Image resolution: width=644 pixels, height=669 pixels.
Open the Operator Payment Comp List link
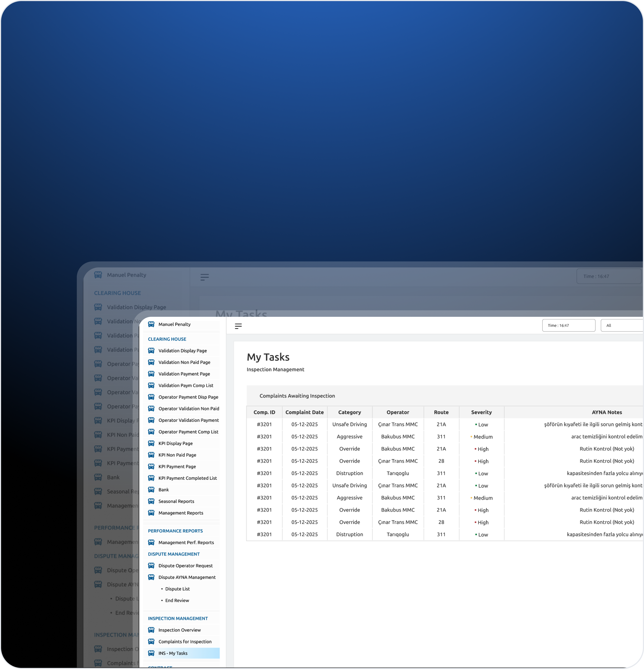(x=188, y=432)
